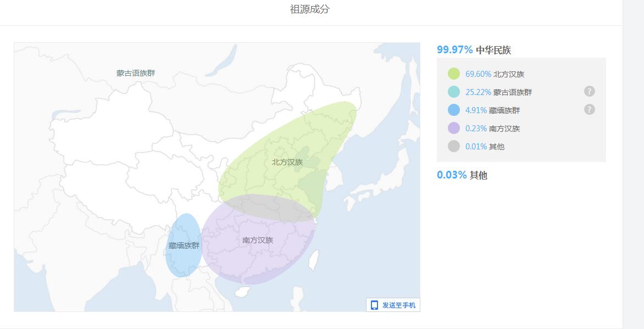Click the help icon beside 藏缅族群
Viewport: 644px width, 329px height.
click(590, 109)
